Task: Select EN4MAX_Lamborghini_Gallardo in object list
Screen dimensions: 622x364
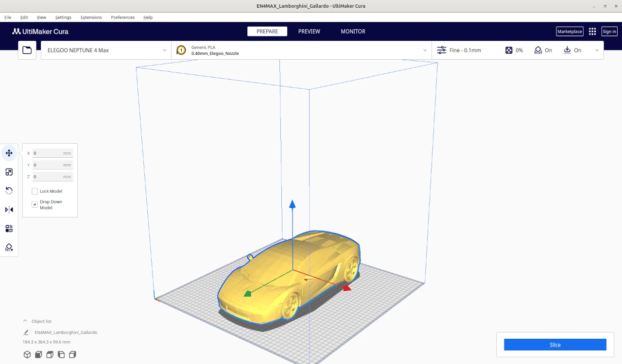Action: [66, 332]
